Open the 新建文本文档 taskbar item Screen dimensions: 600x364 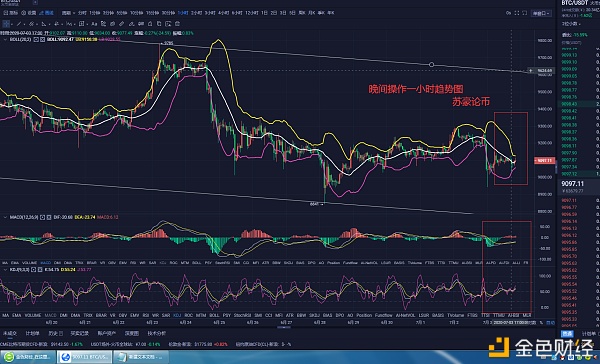point(141,357)
